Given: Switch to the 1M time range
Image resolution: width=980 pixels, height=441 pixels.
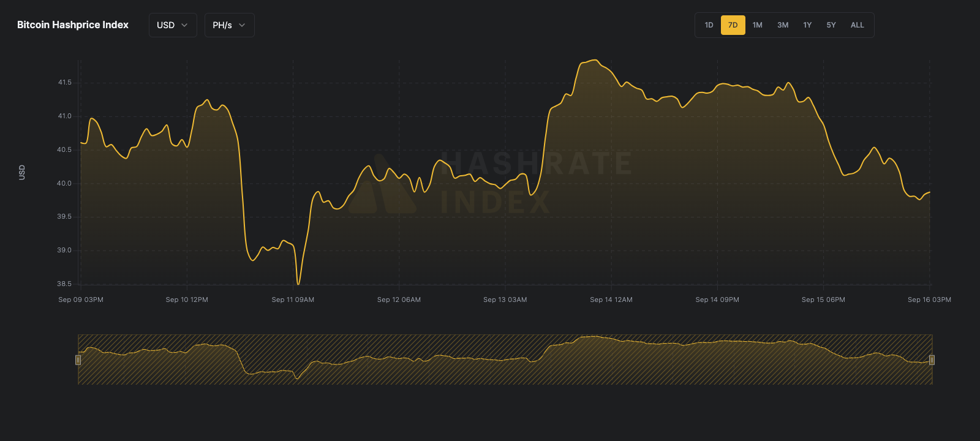Looking at the screenshot, I should [758, 25].
